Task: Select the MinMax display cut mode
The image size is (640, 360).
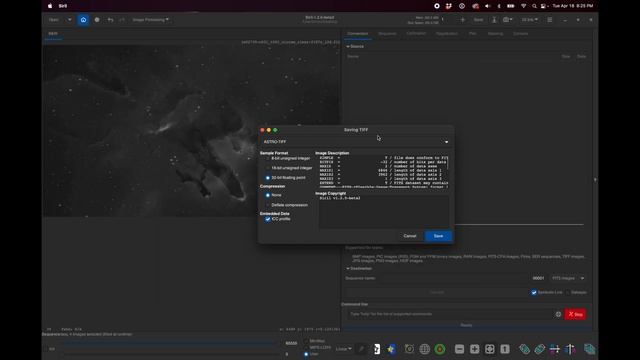Action: [306, 341]
